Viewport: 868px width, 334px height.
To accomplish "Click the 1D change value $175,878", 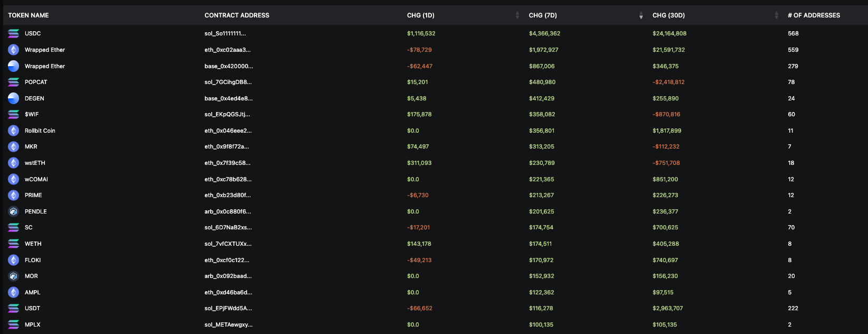I will pyautogui.click(x=419, y=114).
